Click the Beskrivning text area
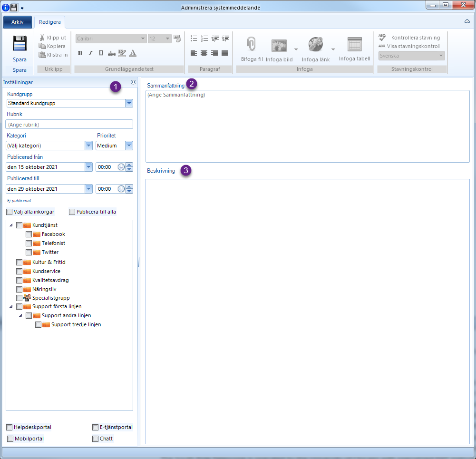 pyautogui.click(x=308, y=312)
